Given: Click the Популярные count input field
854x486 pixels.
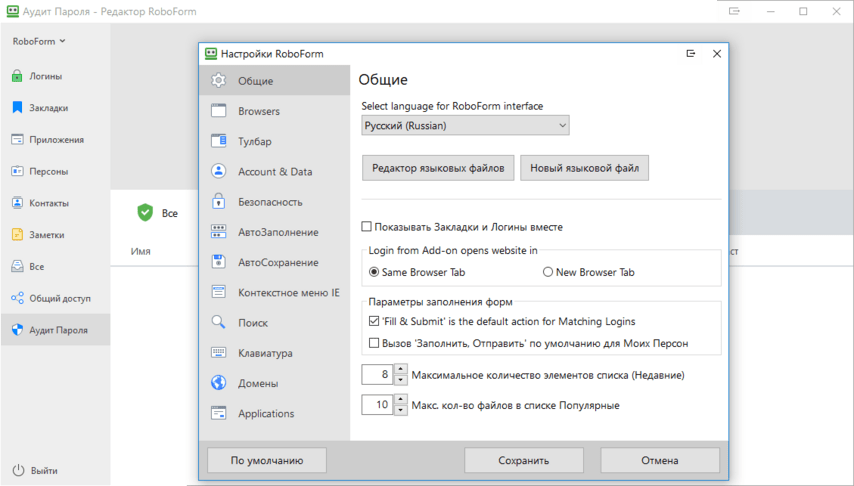Looking at the screenshot, I should [377, 405].
